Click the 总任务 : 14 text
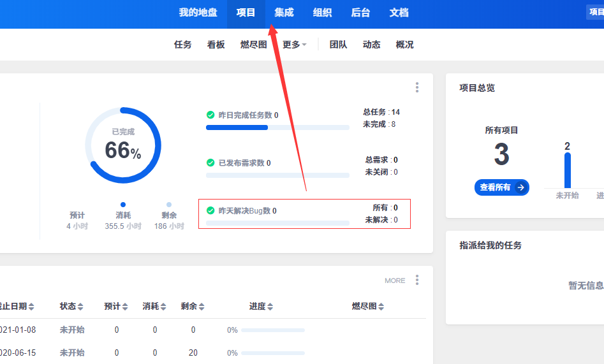The width and height of the screenshot is (604, 364). pos(381,112)
